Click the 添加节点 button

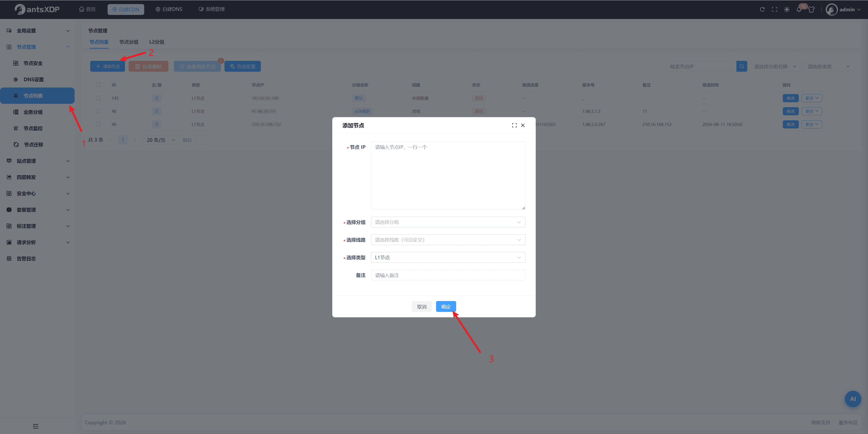[x=108, y=66]
